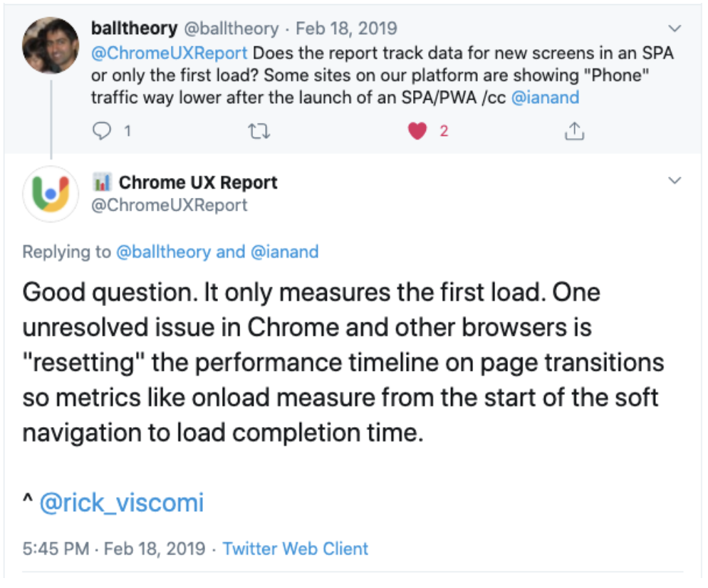
Task: Click the Chrome UX Report account name
Action: tap(198, 183)
